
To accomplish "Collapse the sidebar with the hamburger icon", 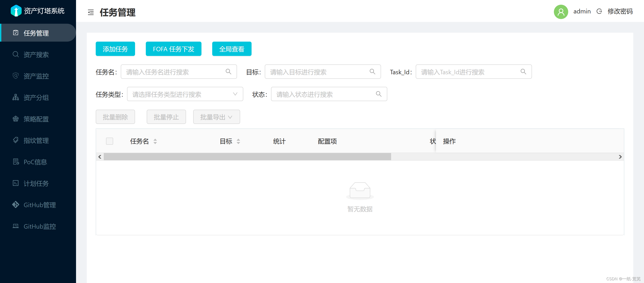I will coord(91,12).
